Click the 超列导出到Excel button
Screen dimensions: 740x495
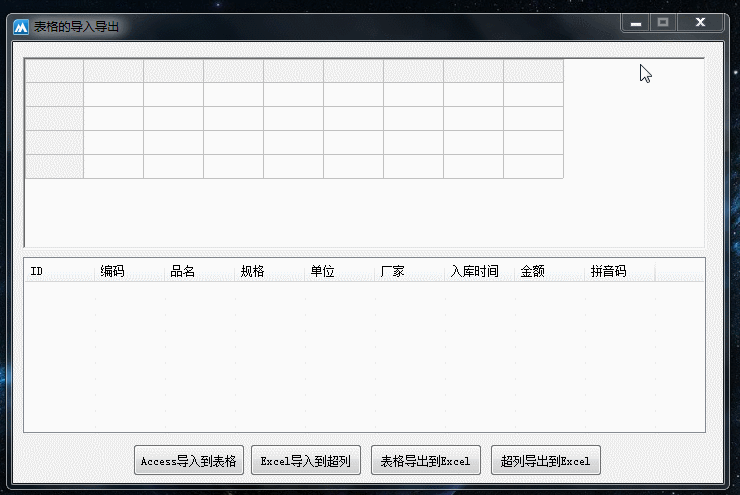546,460
